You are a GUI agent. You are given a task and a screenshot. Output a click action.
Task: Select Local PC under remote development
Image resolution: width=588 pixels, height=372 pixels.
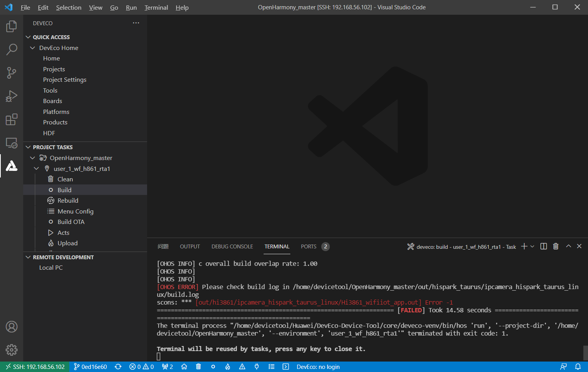(85, 268)
